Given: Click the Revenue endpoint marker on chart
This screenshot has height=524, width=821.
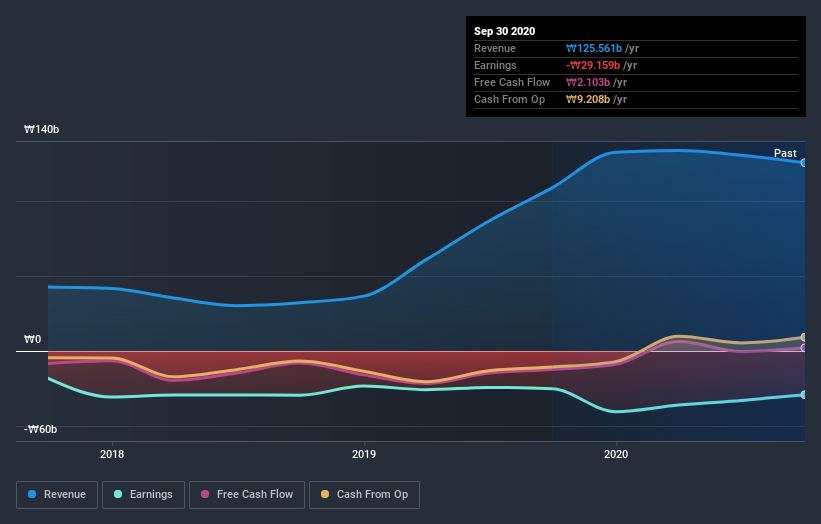Looking at the screenshot, I should [x=804, y=163].
